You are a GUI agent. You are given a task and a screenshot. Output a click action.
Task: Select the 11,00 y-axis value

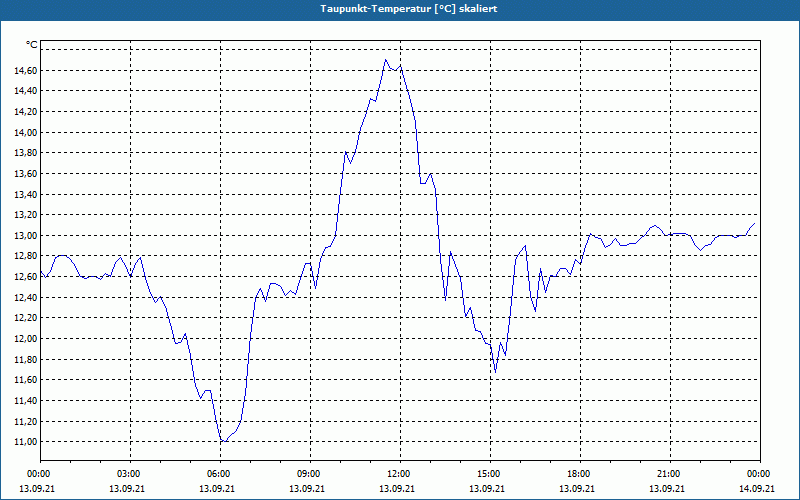(26, 441)
